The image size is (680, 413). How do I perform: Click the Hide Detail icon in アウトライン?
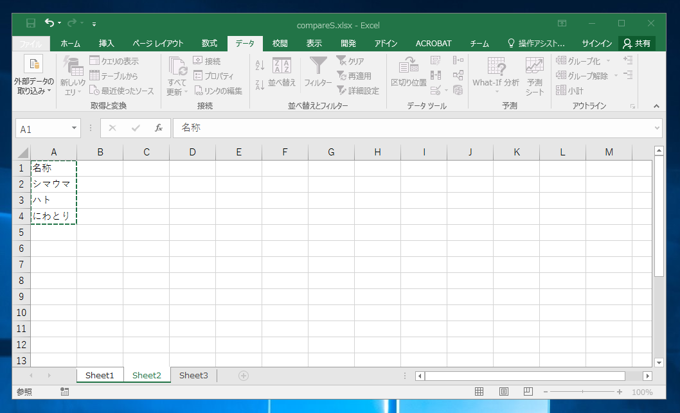pyautogui.click(x=628, y=75)
